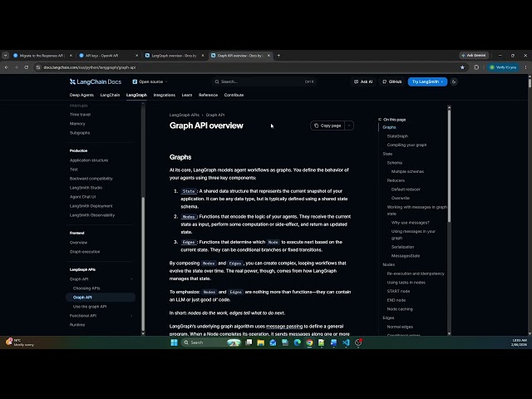Open the Reference nav tab

click(208, 95)
